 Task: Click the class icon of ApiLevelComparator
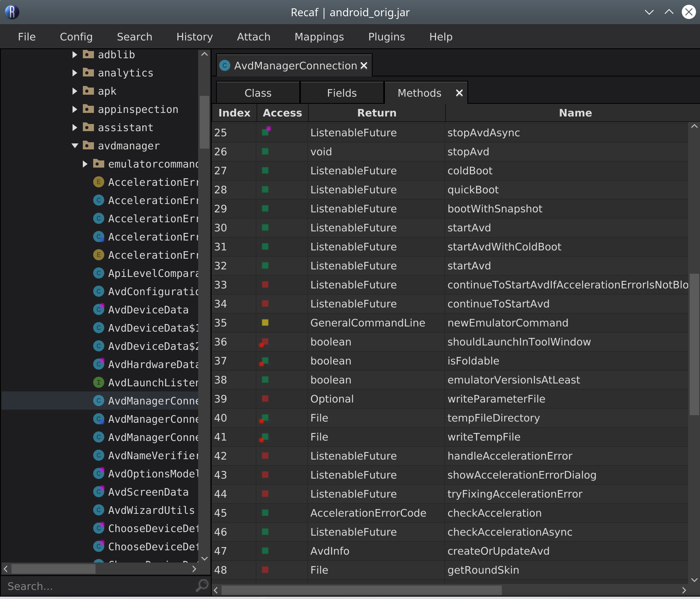[98, 273]
